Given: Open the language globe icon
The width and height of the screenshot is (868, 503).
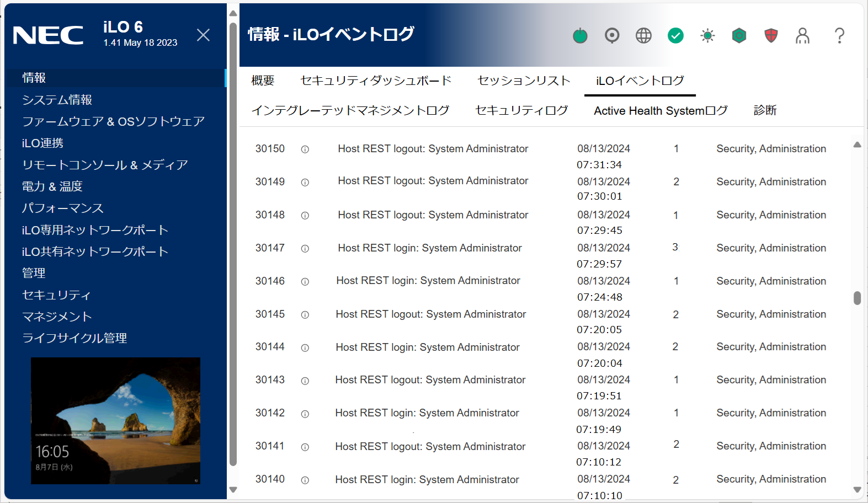Looking at the screenshot, I should pos(643,36).
